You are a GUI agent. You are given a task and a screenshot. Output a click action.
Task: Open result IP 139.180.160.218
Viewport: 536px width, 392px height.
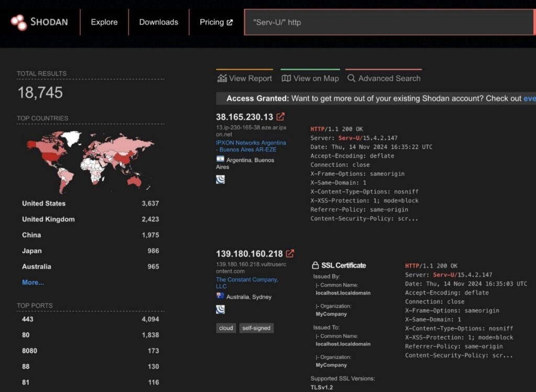[249, 254]
